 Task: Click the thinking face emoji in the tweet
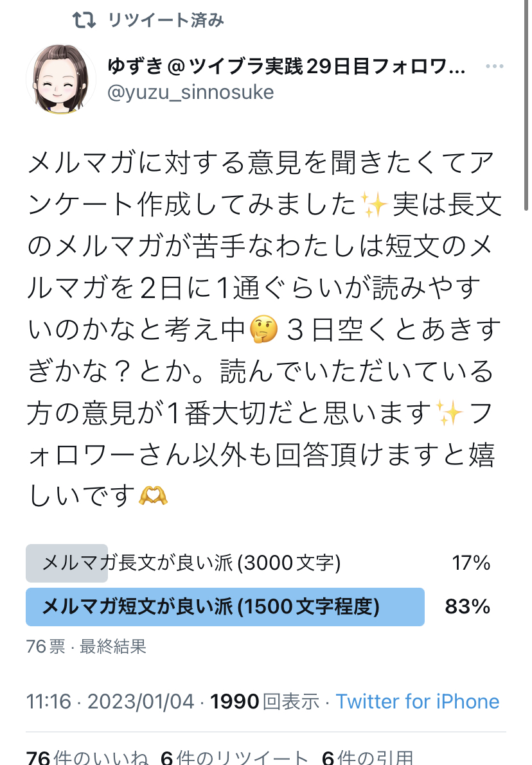click(x=263, y=330)
